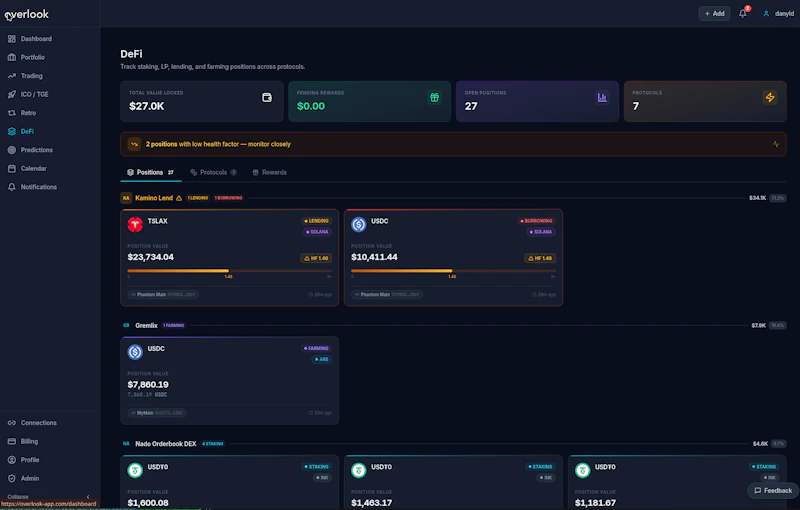Click the USDC borrowing health factor bar

coord(453,271)
